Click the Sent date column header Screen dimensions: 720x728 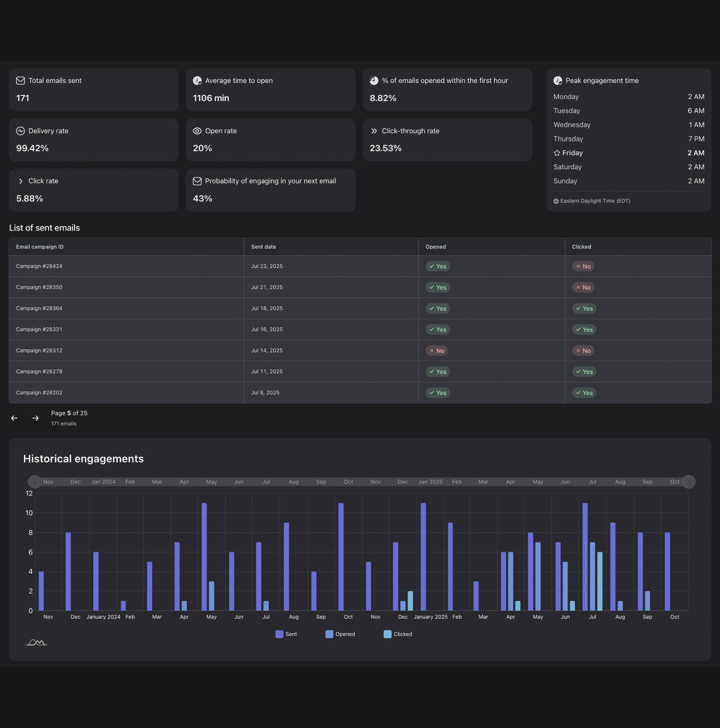coord(263,247)
